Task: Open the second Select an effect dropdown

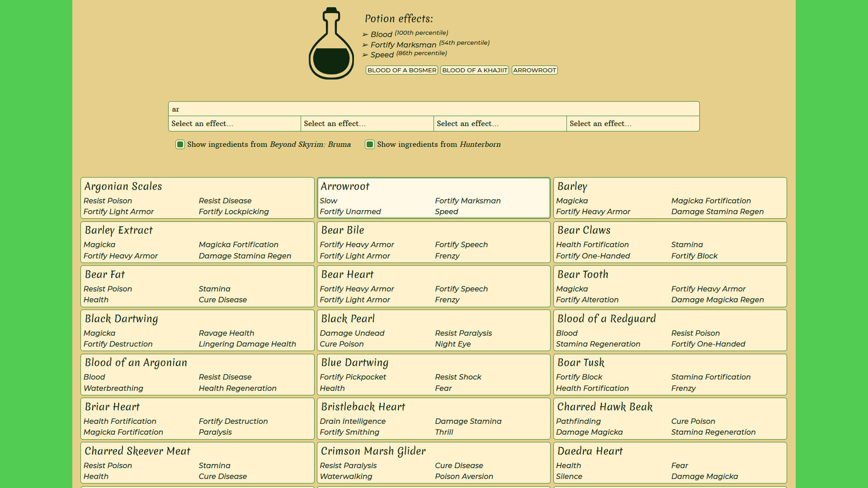Action: click(367, 124)
